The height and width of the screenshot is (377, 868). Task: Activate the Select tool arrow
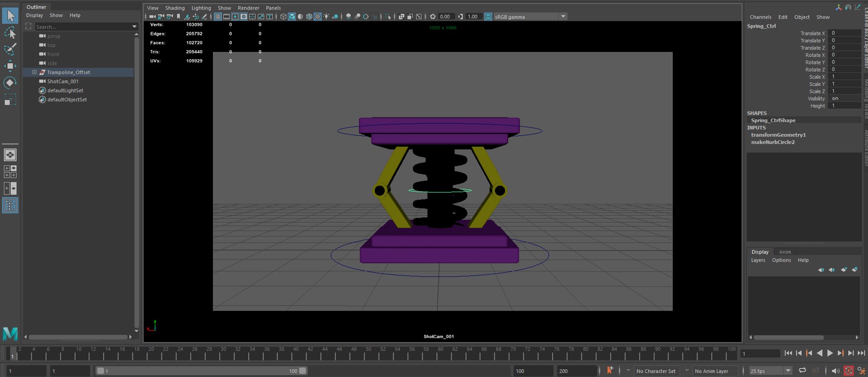click(x=10, y=16)
